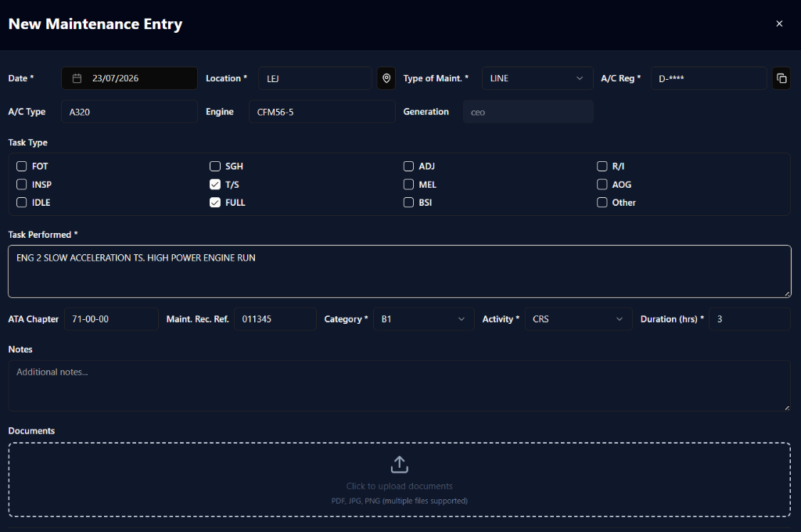Check the INSP task type checkbox
The width and height of the screenshot is (801, 532).
point(21,185)
